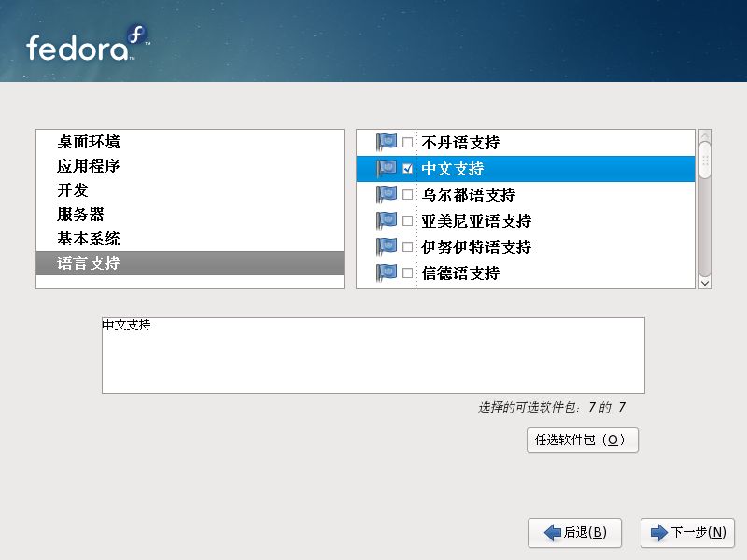Enable the 不丹语支持 checkbox
This screenshot has height=560, width=747.
[407, 143]
